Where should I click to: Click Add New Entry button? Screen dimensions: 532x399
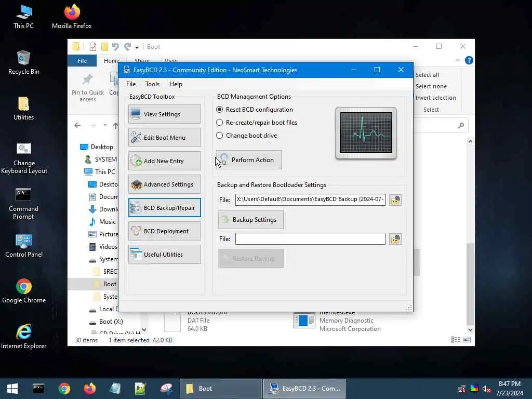pyautogui.click(x=165, y=161)
